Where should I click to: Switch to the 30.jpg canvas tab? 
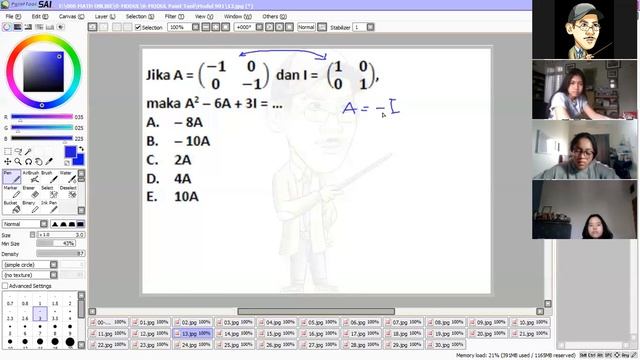446,345
